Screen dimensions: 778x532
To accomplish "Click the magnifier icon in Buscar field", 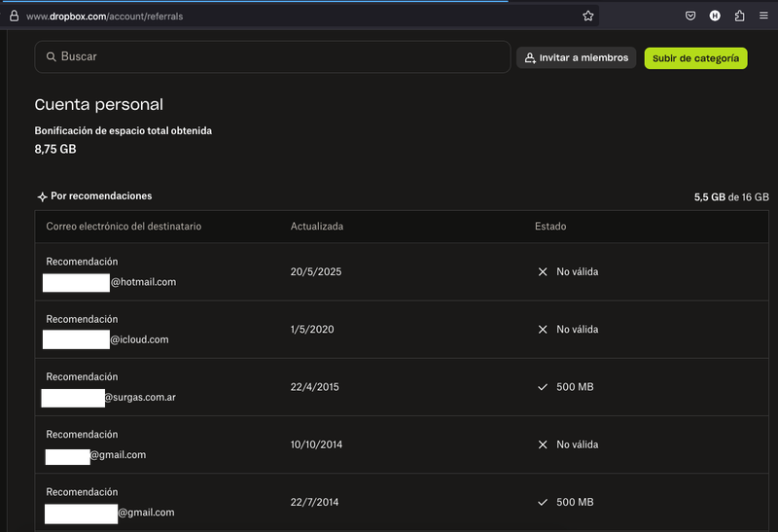I will pos(51,57).
